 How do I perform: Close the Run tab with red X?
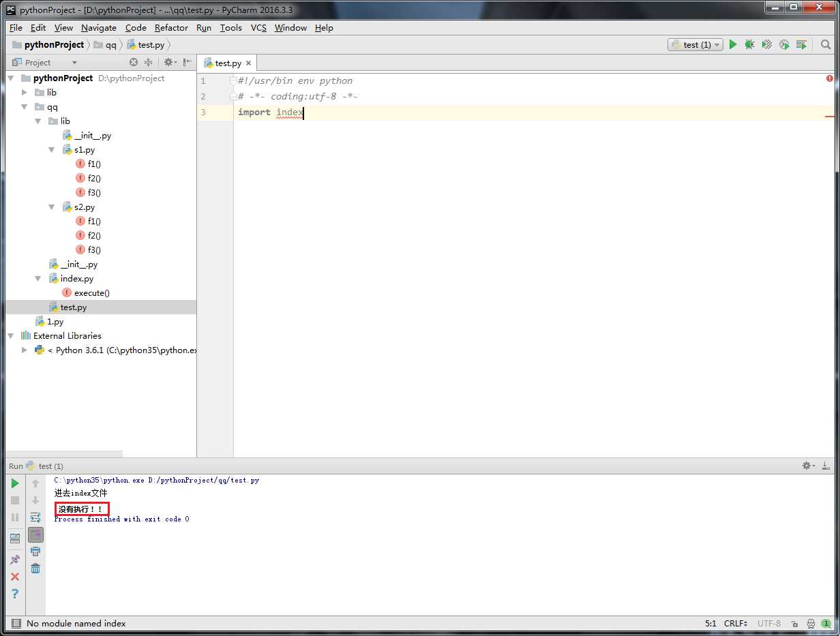[x=15, y=577]
